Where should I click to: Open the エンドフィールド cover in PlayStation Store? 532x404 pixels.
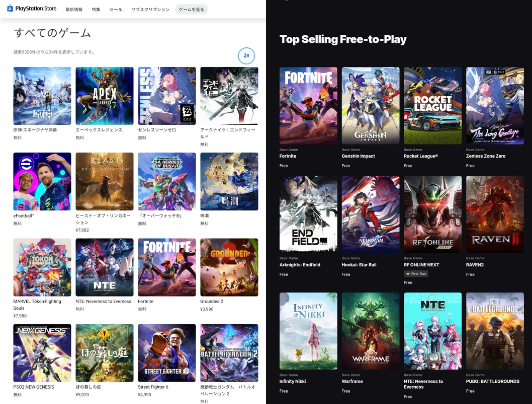229,96
